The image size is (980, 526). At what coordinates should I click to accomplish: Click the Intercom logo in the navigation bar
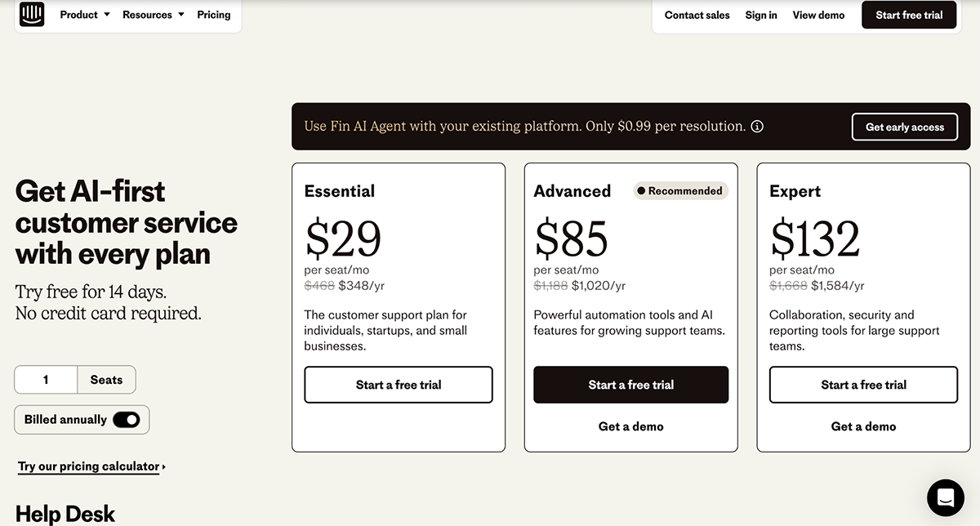click(31, 14)
